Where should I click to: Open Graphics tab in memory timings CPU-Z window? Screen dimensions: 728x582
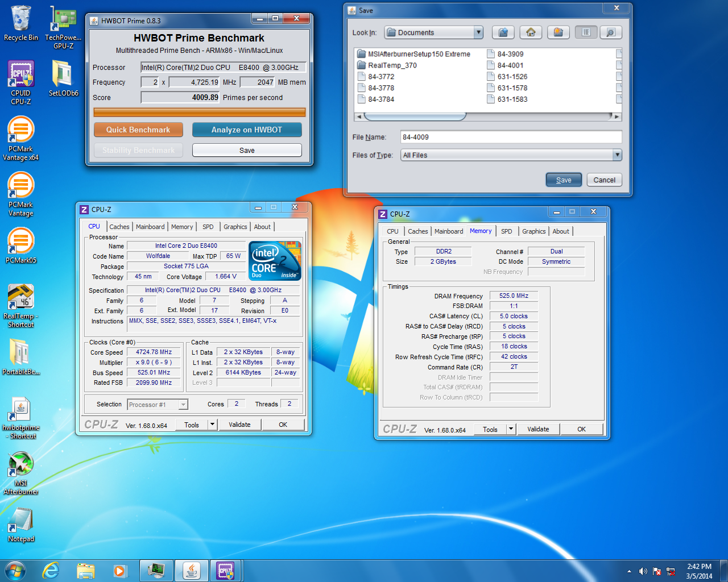click(x=534, y=231)
